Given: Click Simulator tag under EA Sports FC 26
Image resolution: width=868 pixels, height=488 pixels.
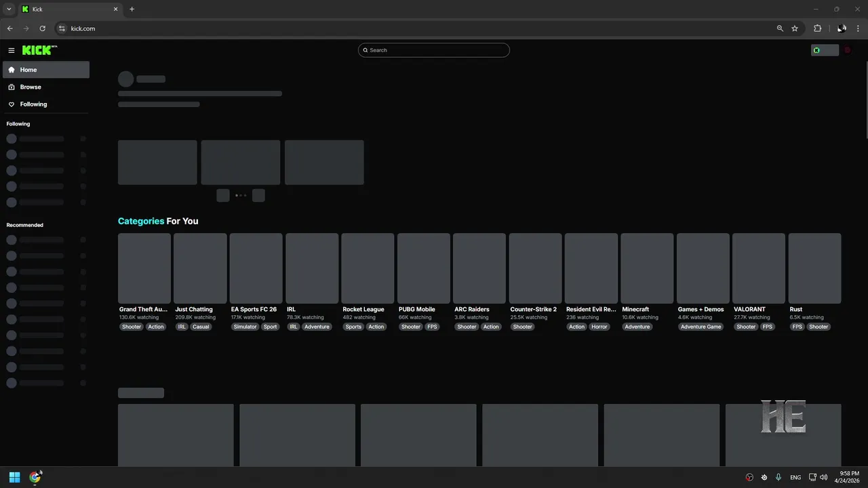Looking at the screenshot, I should (245, 327).
